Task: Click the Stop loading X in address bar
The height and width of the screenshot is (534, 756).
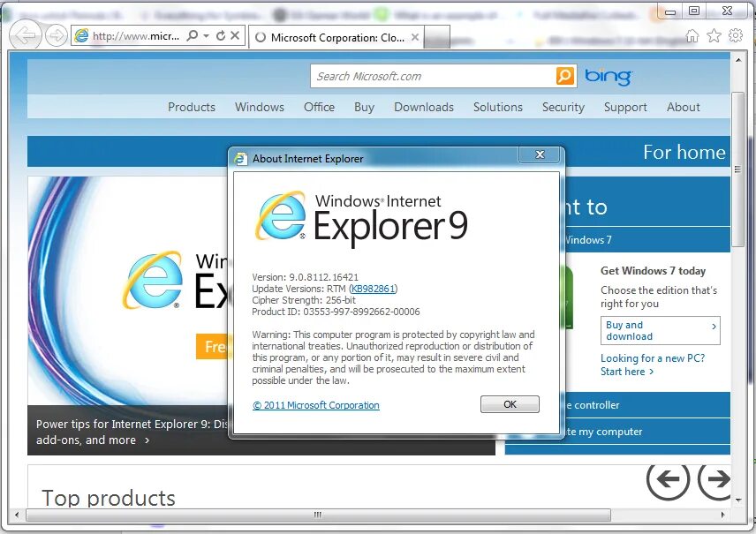Action: tap(235, 35)
